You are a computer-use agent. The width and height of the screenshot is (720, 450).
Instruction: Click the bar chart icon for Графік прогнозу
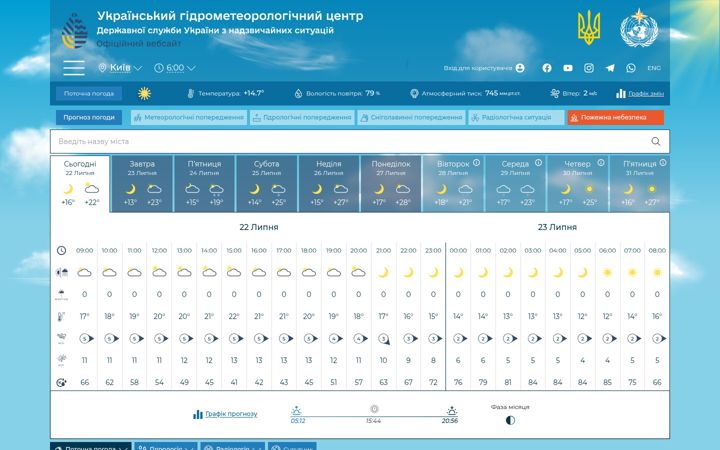coord(198,414)
